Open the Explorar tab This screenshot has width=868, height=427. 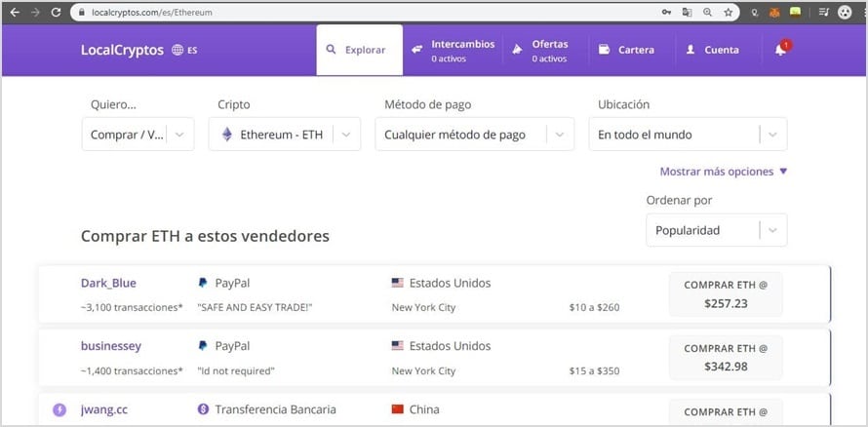[x=359, y=50]
